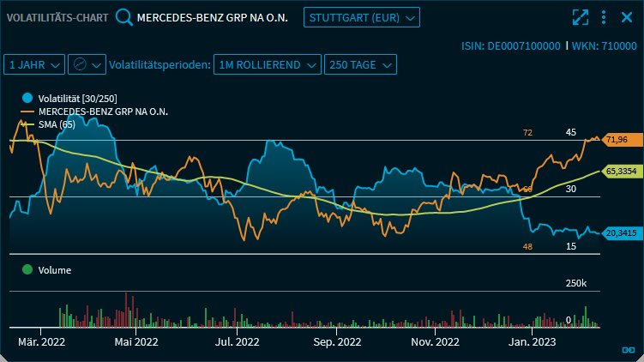Click the orange 71,96 price tag
644x362 pixels.
tap(617, 140)
